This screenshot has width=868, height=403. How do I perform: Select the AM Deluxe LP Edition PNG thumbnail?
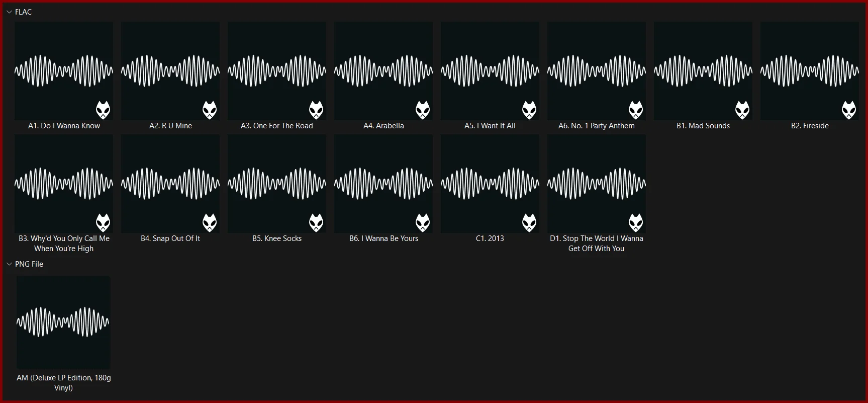[63, 323]
